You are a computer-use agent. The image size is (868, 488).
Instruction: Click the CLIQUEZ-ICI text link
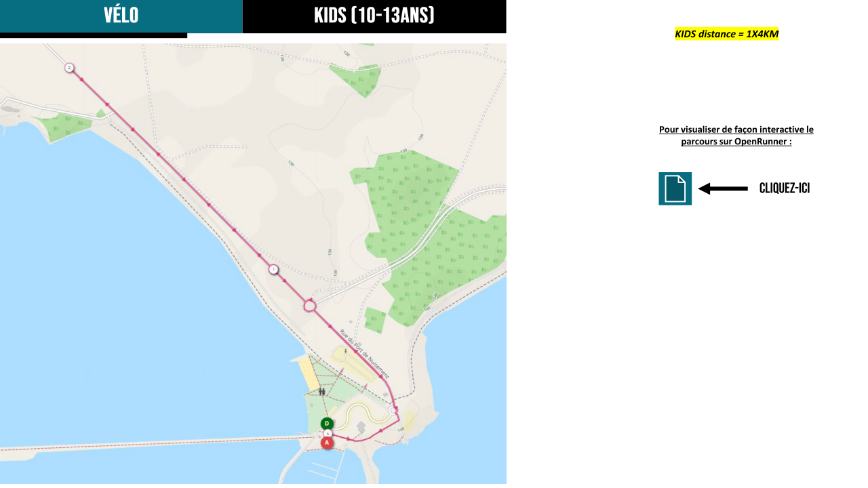pos(785,188)
